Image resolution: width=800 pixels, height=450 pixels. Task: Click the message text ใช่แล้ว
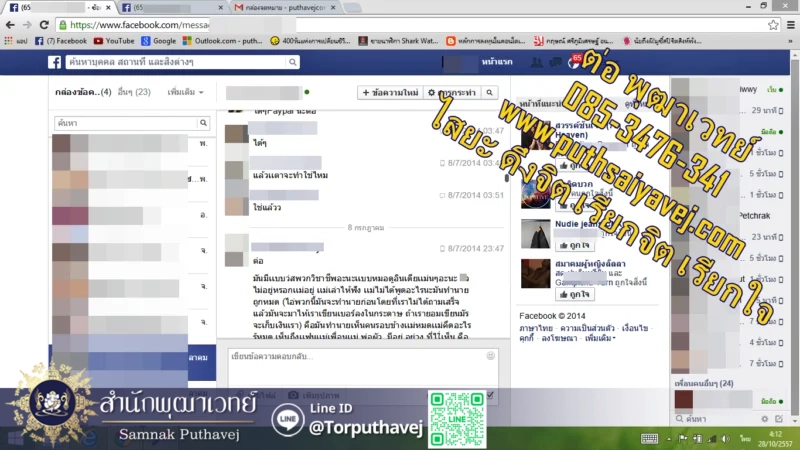[267, 208]
